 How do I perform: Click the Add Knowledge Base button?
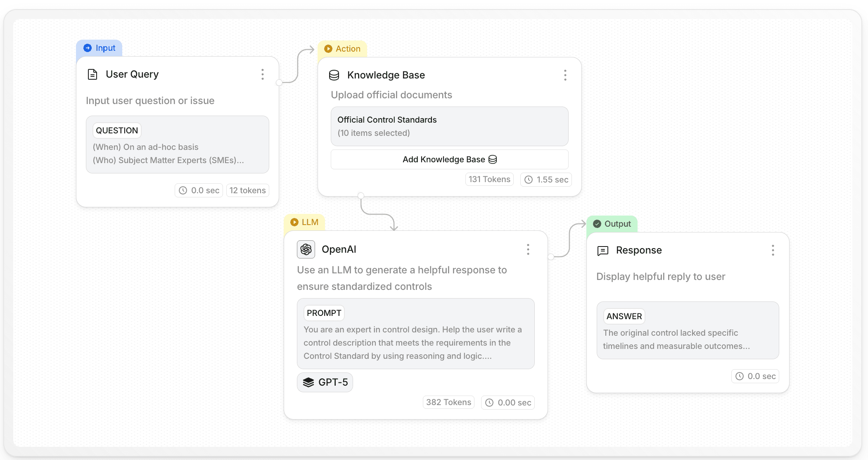pos(449,159)
